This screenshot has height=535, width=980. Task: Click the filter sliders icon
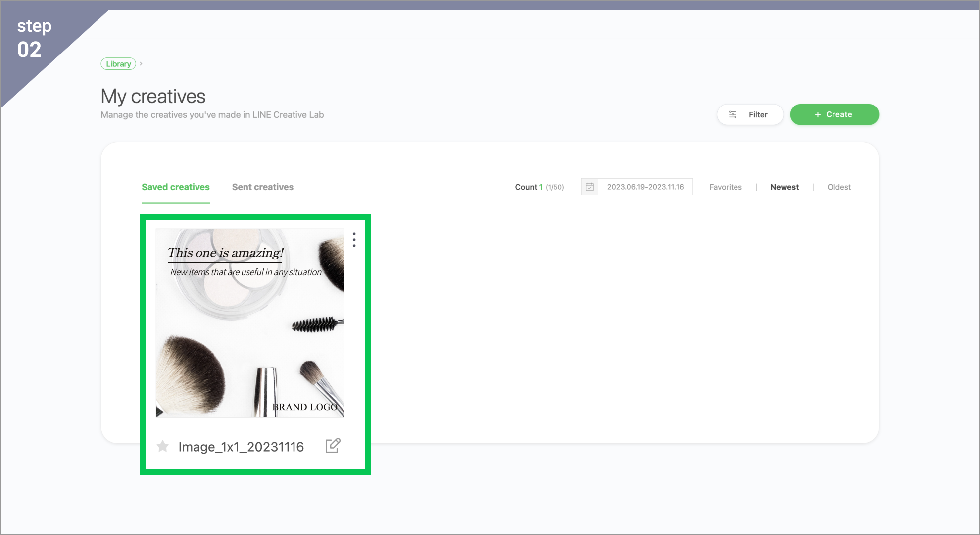733,114
